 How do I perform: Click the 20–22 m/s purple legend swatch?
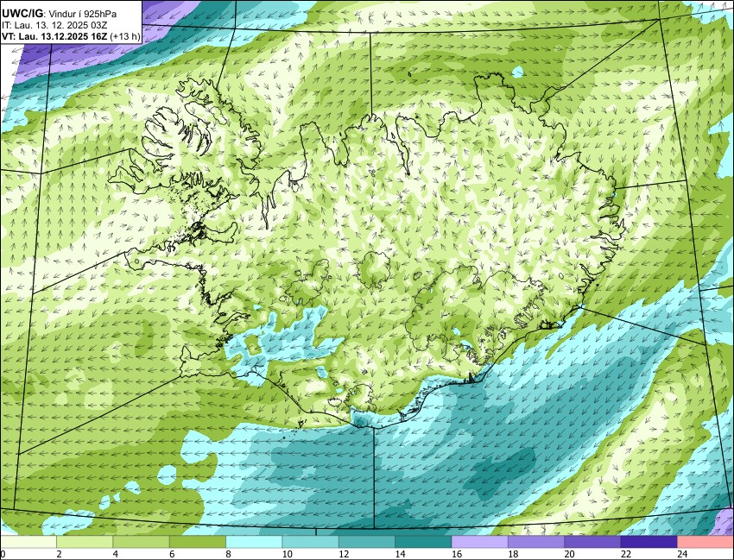click(592, 542)
